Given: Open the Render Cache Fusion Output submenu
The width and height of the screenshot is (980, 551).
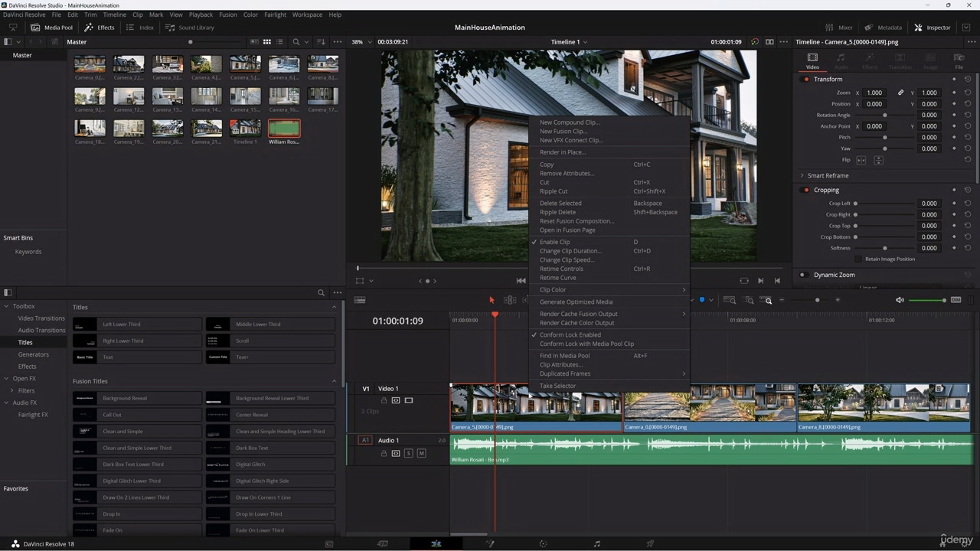Looking at the screenshot, I should [x=609, y=314].
